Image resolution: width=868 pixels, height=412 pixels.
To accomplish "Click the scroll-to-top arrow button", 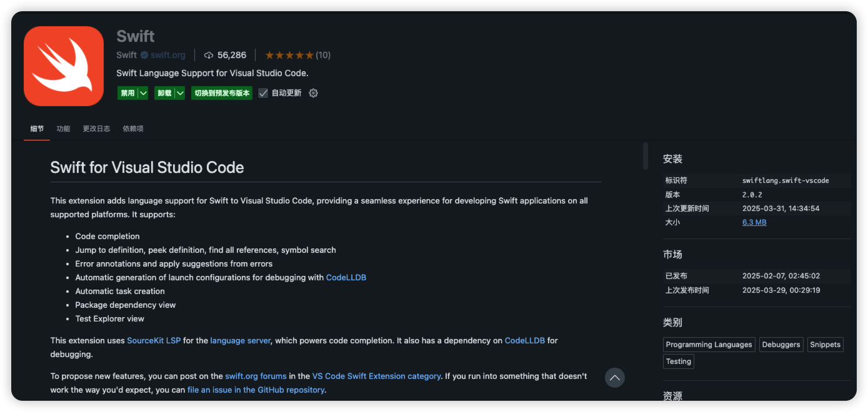I will click(615, 378).
